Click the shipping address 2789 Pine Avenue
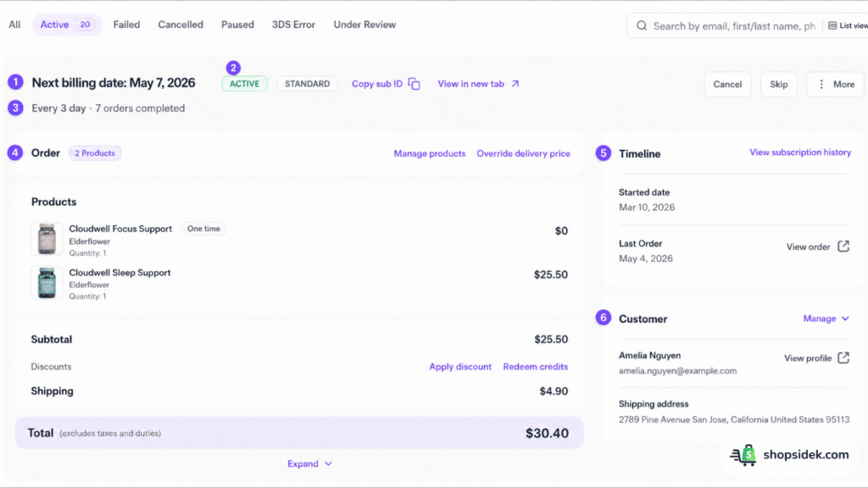The image size is (868, 488). click(734, 419)
